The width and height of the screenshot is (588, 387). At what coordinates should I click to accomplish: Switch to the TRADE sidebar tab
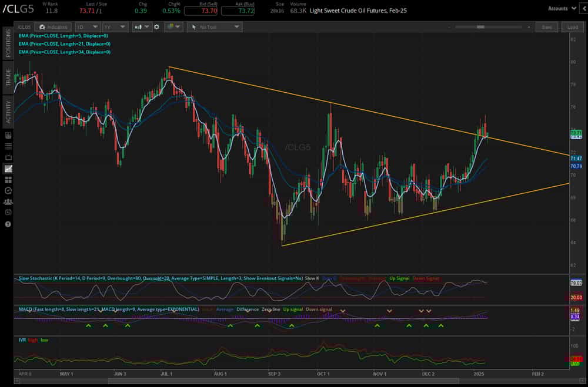(6, 76)
